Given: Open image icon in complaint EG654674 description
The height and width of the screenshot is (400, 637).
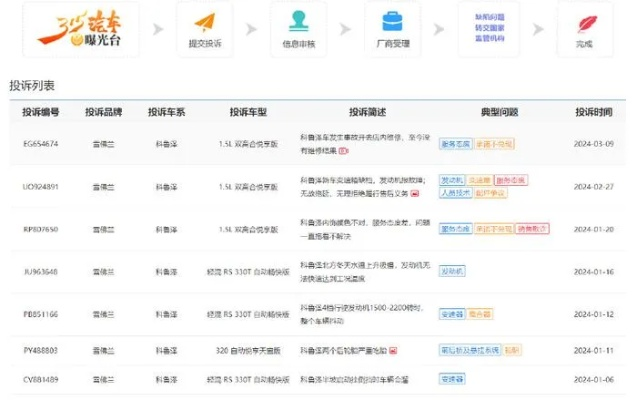Looking at the screenshot, I should pyautogui.click(x=344, y=151).
